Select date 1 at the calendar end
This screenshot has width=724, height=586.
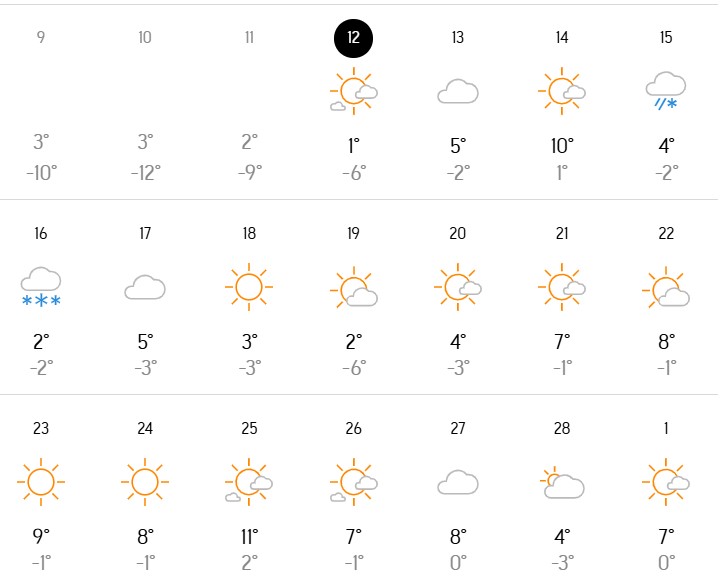[666, 429]
